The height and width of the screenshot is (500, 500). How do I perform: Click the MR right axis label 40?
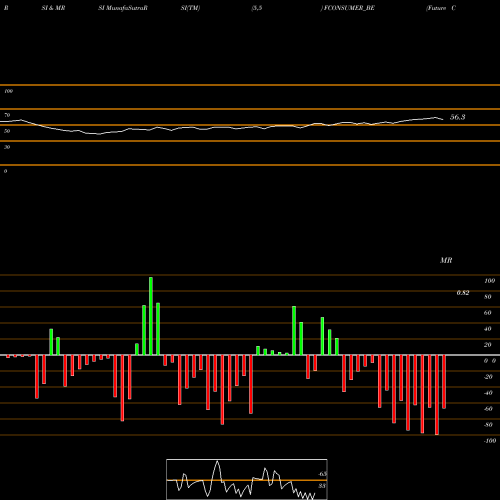[488, 329]
